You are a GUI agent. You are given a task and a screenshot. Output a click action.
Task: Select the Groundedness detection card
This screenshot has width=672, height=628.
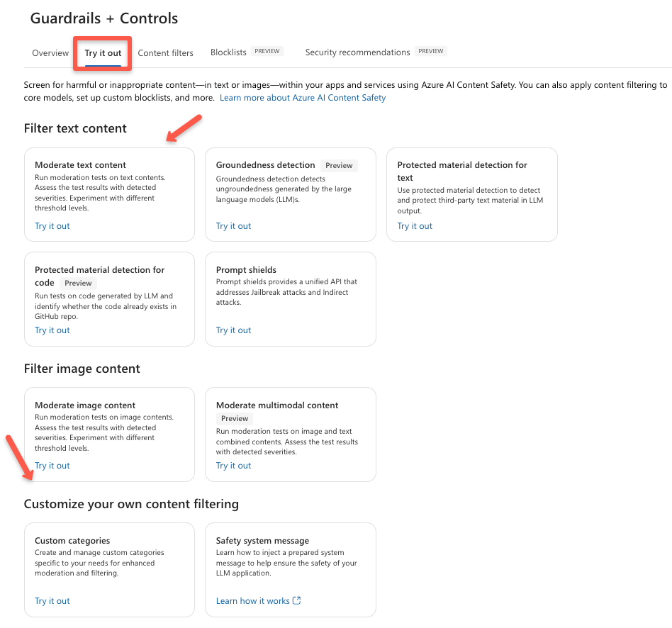pos(290,194)
